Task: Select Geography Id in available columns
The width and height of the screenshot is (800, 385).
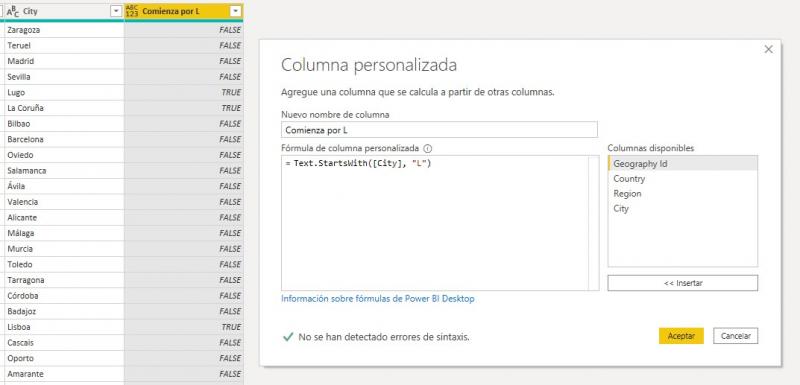Action: (683, 164)
